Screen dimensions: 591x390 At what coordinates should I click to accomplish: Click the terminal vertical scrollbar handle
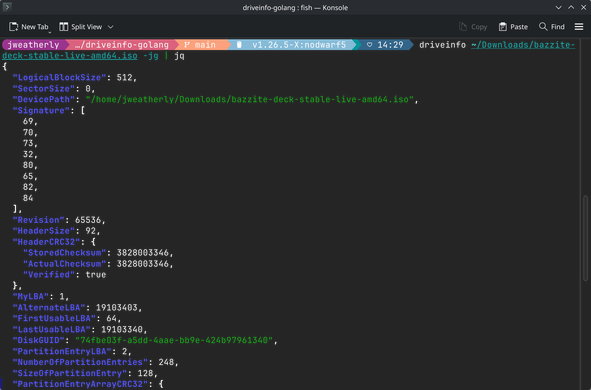point(585,238)
